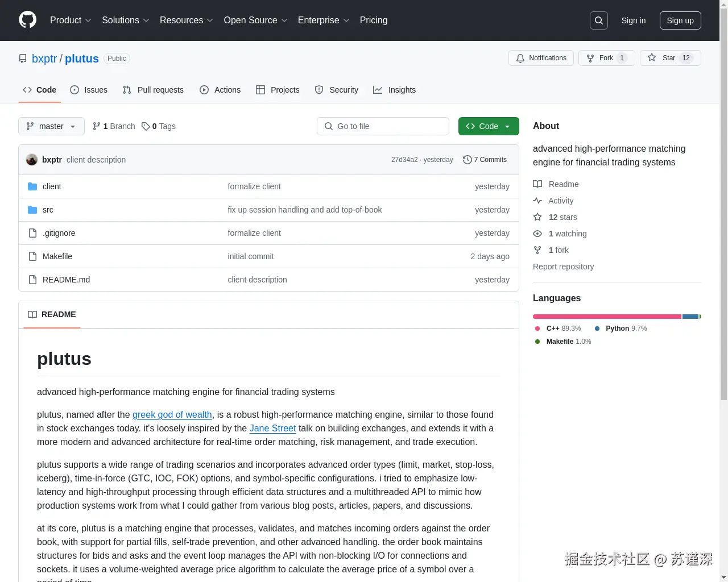The height and width of the screenshot is (582, 728).
Task: Switch to the Actions tab
Action: tap(220, 90)
